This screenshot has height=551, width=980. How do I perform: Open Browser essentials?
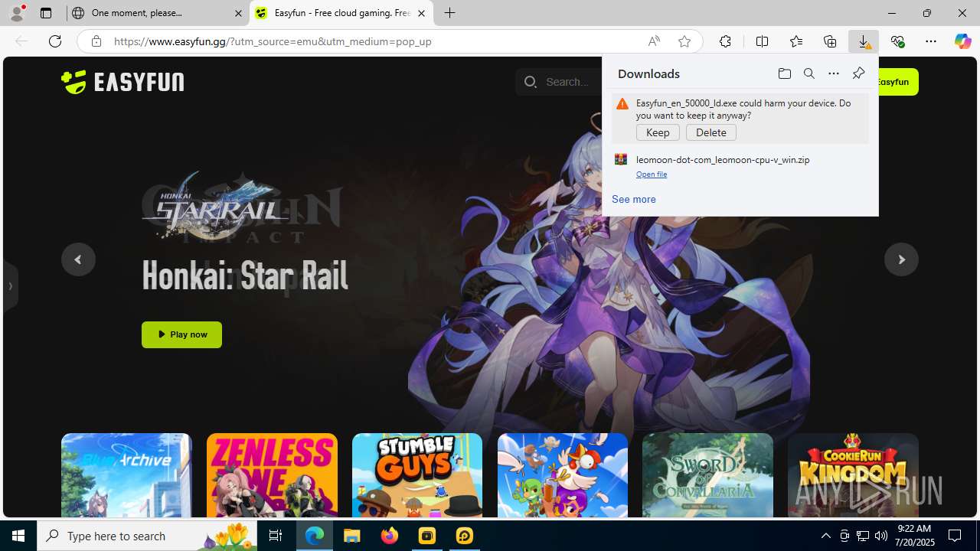[897, 41]
